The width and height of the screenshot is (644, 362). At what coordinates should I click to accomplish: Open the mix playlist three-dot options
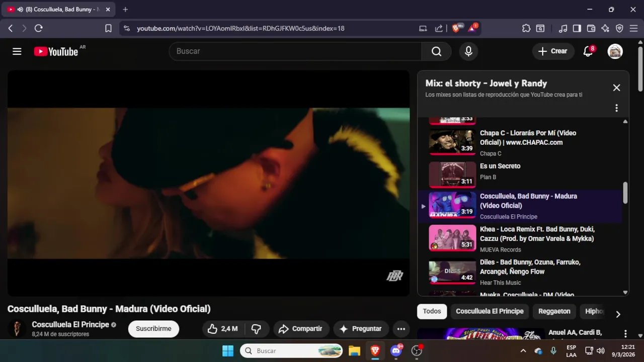[616, 108]
